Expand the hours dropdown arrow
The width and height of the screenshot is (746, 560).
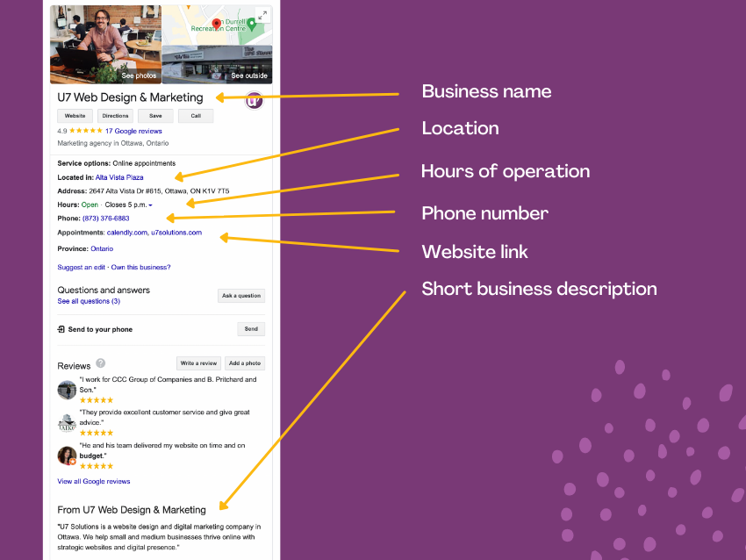click(x=150, y=205)
